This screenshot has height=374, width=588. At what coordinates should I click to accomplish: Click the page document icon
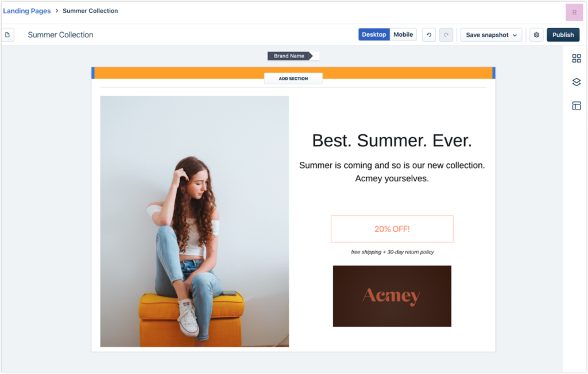[x=7, y=35]
